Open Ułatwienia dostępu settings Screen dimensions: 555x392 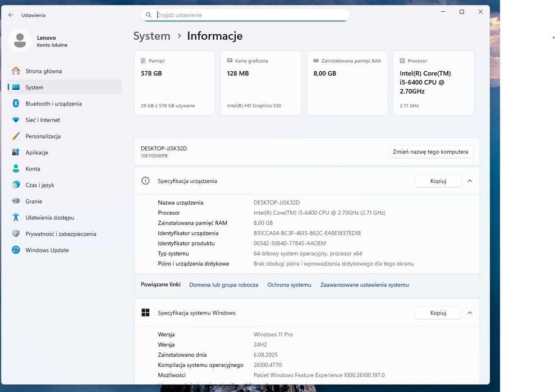65,218
